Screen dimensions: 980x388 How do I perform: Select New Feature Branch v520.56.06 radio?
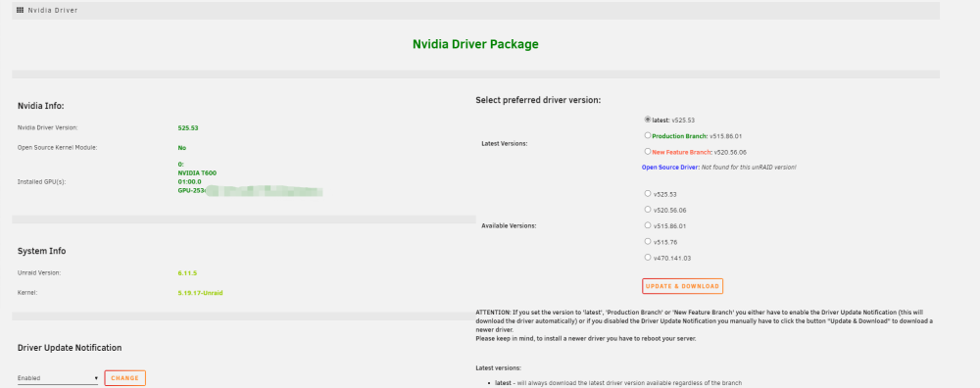point(648,151)
